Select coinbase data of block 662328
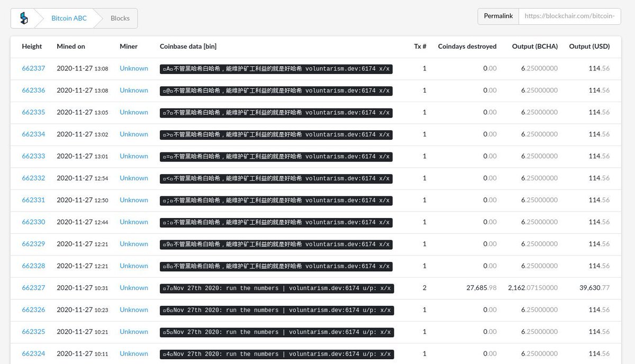The image size is (635, 364). click(276, 266)
